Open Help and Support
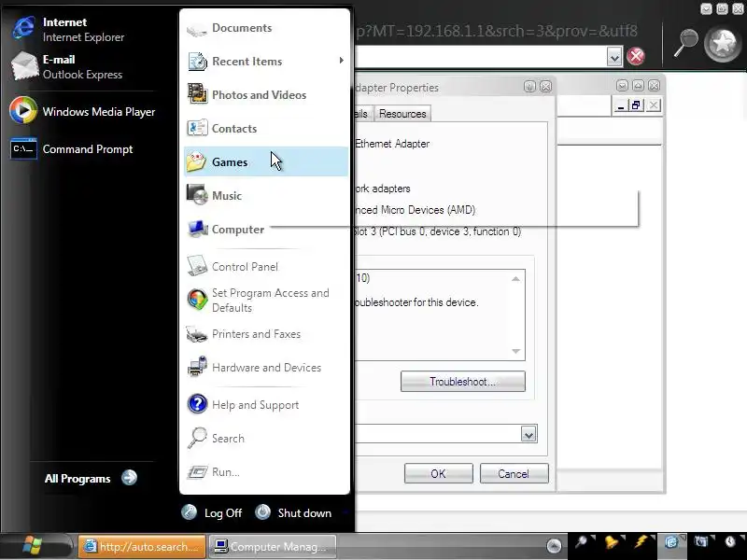747x560 pixels. (x=266, y=405)
